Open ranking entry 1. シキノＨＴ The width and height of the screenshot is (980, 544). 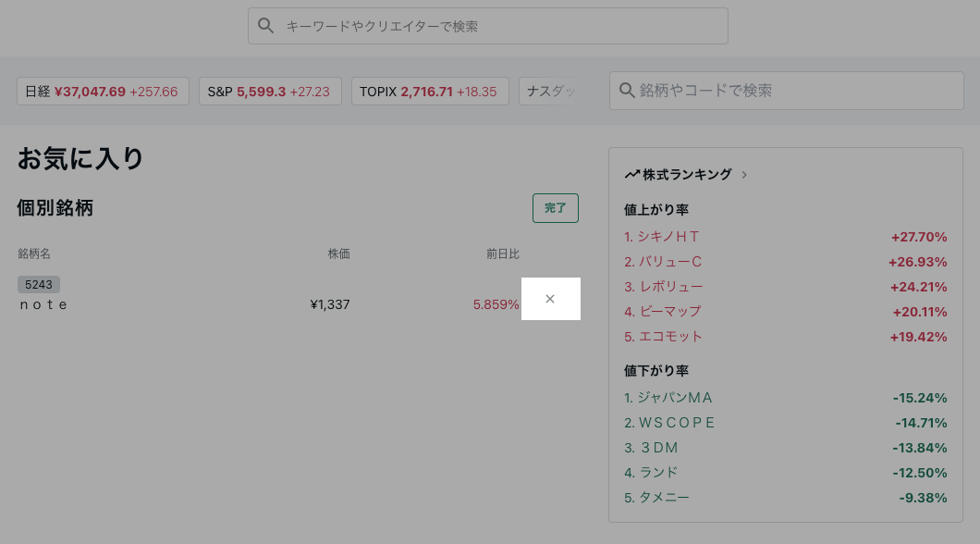pyautogui.click(x=662, y=237)
